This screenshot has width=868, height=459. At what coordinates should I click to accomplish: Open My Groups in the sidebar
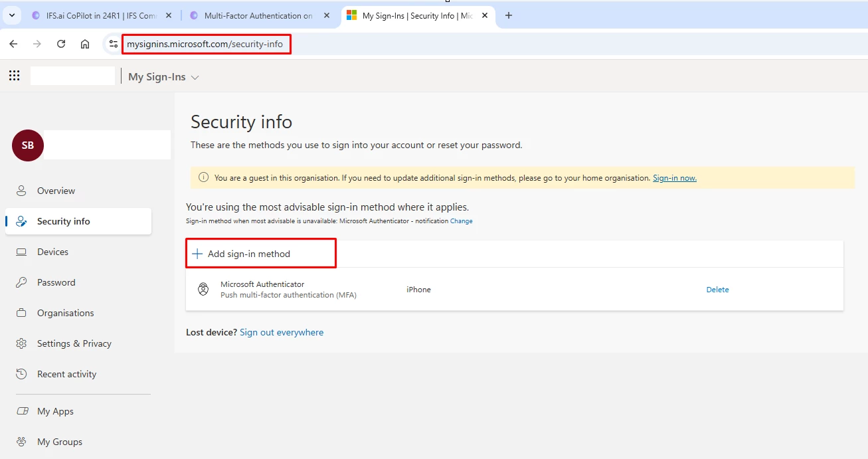tap(78, 442)
